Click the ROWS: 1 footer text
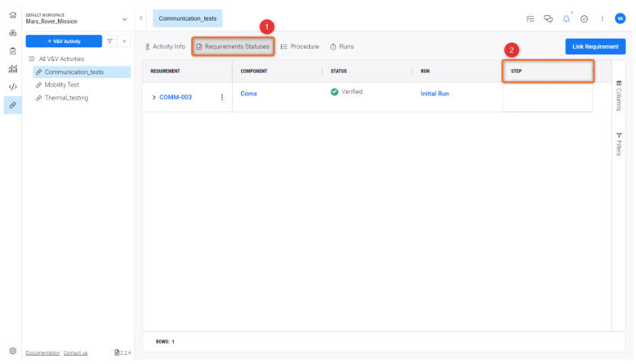The width and height of the screenshot is (636, 364). 165,342
